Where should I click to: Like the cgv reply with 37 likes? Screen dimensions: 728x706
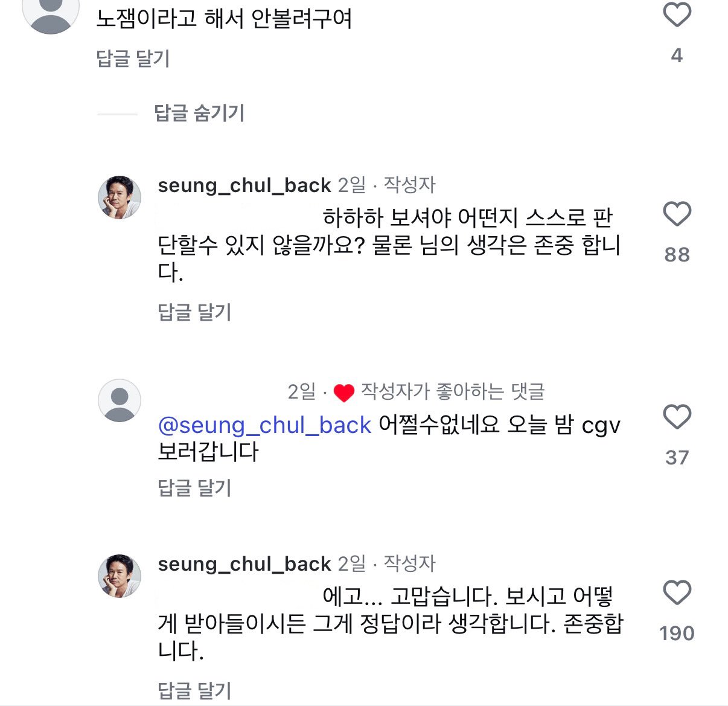[x=677, y=417]
